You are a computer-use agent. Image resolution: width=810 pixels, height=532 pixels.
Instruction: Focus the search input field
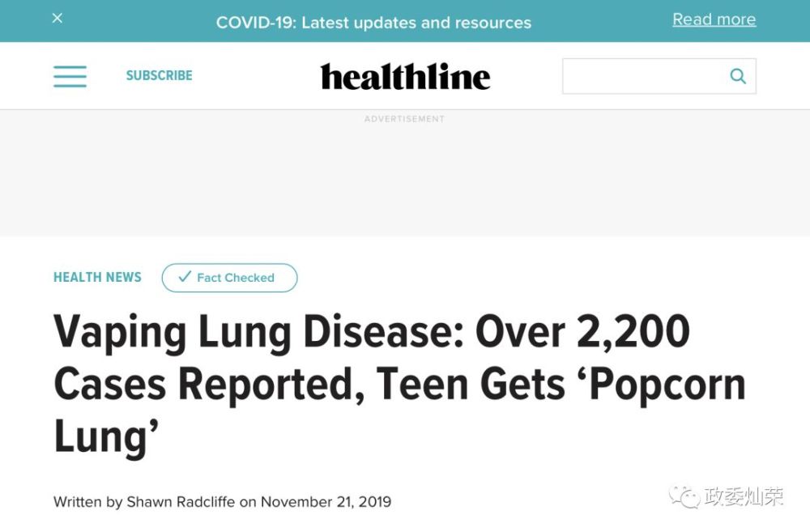pyautogui.click(x=644, y=76)
